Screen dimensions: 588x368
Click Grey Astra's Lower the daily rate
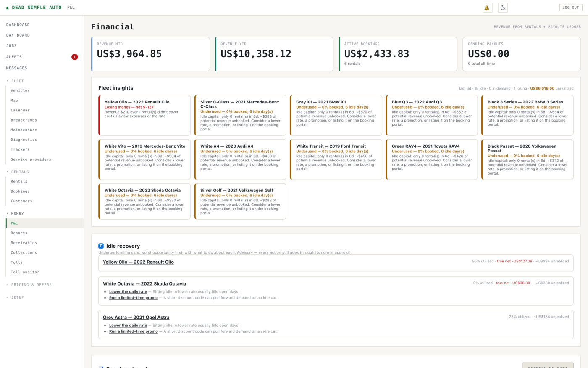point(128,326)
